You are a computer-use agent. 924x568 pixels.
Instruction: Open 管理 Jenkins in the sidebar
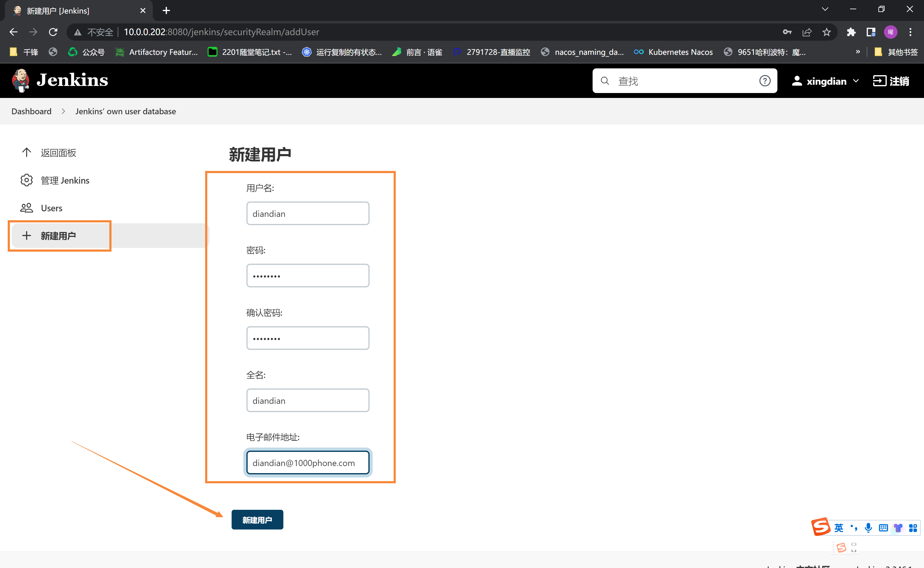point(65,180)
